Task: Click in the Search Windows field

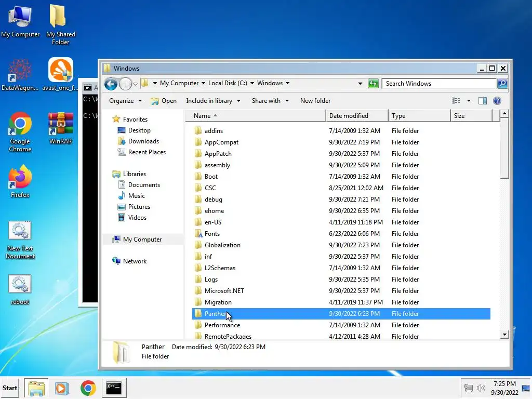Action: (x=440, y=84)
